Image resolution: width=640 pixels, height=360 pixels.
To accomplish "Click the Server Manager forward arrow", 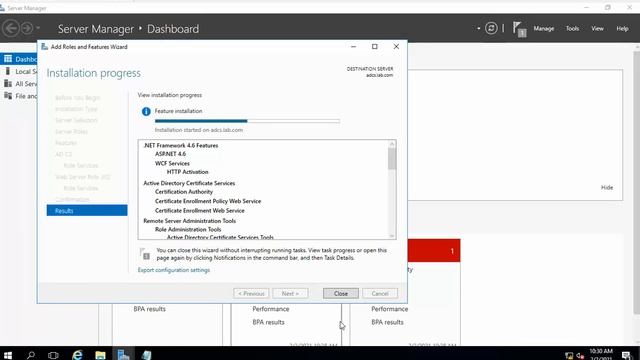I will tap(27, 28).
